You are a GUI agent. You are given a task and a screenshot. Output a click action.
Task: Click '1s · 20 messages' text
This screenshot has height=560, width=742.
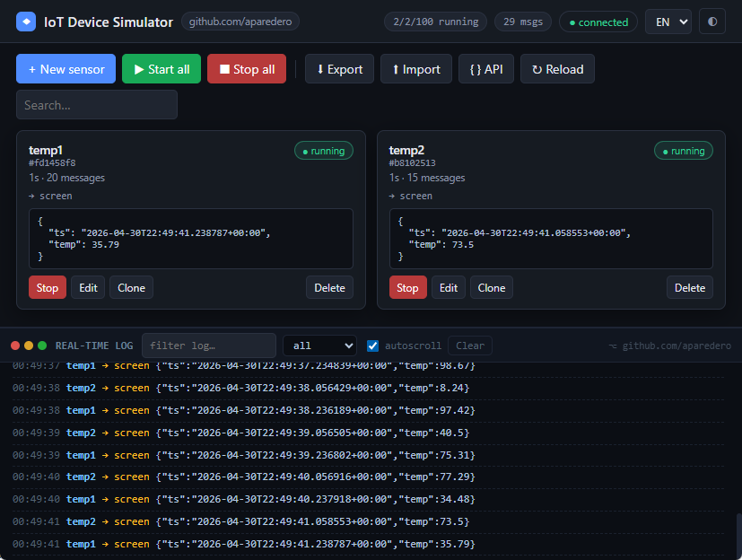66,178
